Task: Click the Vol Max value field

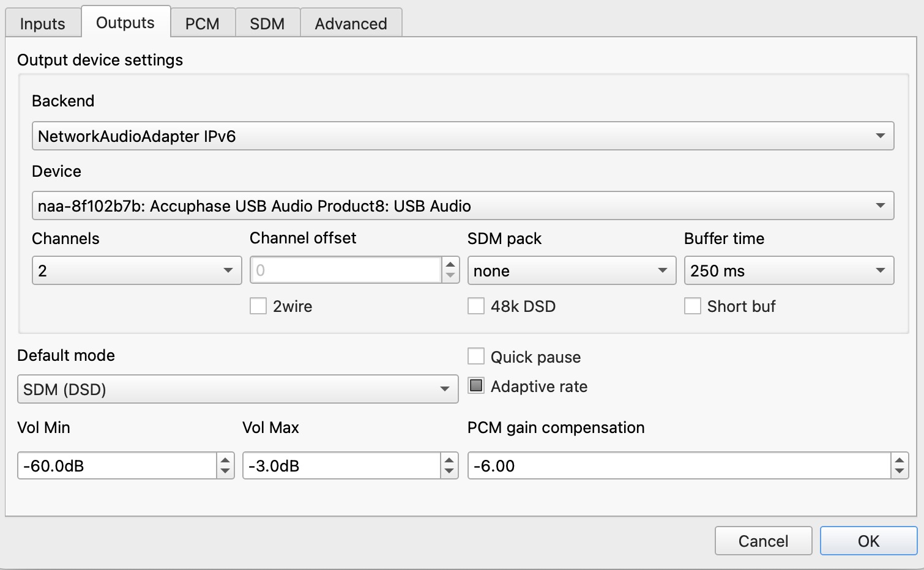Action: pyautogui.click(x=341, y=465)
